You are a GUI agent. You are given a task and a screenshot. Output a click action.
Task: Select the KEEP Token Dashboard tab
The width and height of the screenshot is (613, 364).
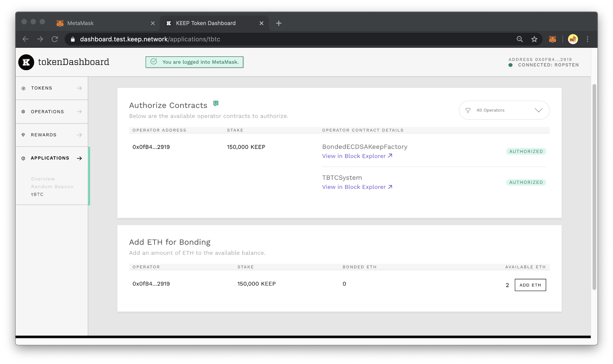pos(215,23)
